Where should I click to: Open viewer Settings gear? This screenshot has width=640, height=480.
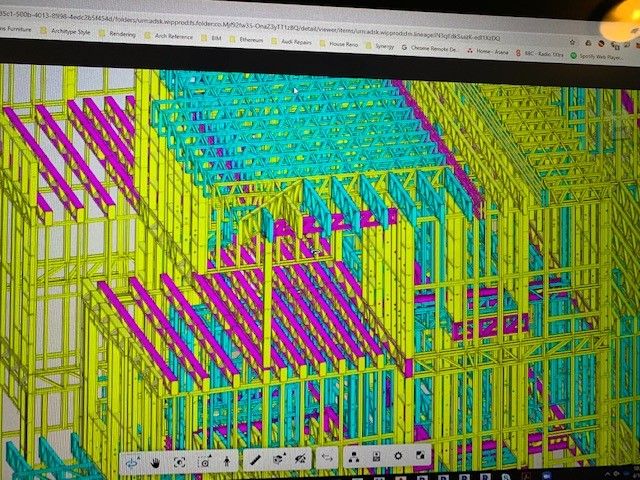(x=398, y=457)
